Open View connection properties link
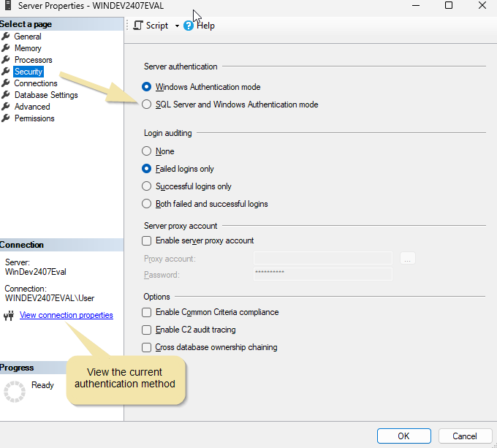Viewport: 497px width, 448px height. coord(67,315)
